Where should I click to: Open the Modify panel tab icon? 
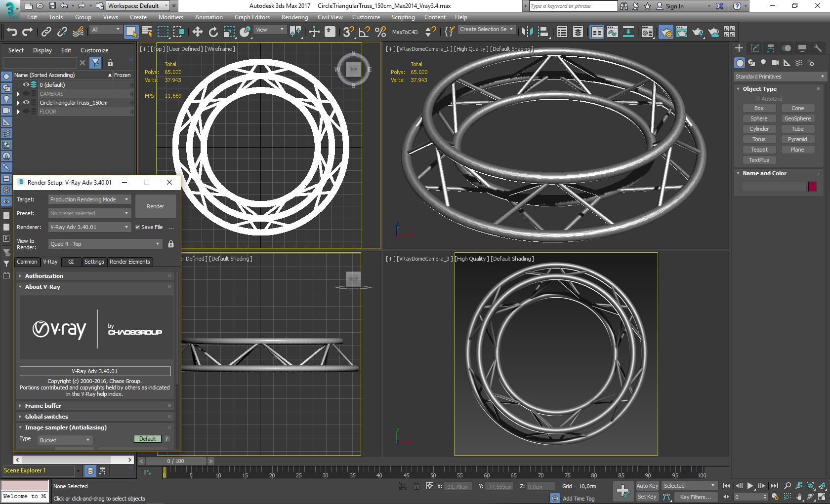pyautogui.click(x=754, y=48)
